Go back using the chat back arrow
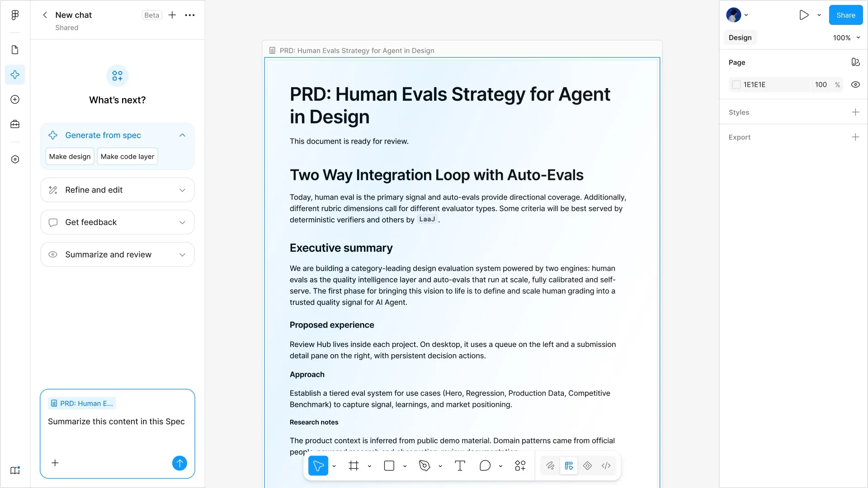 coord(45,15)
